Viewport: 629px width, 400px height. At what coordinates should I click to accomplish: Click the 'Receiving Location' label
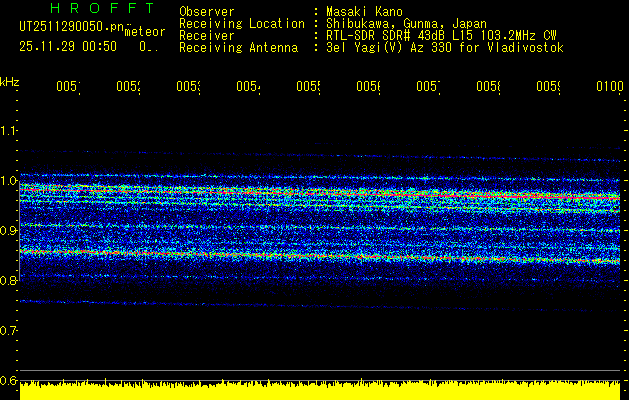[242, 24]
